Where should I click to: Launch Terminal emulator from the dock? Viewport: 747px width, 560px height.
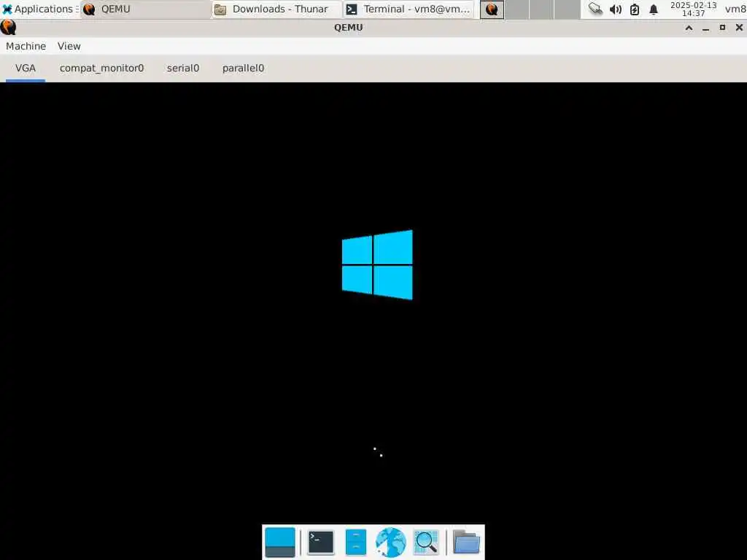(x=321, y=542)
